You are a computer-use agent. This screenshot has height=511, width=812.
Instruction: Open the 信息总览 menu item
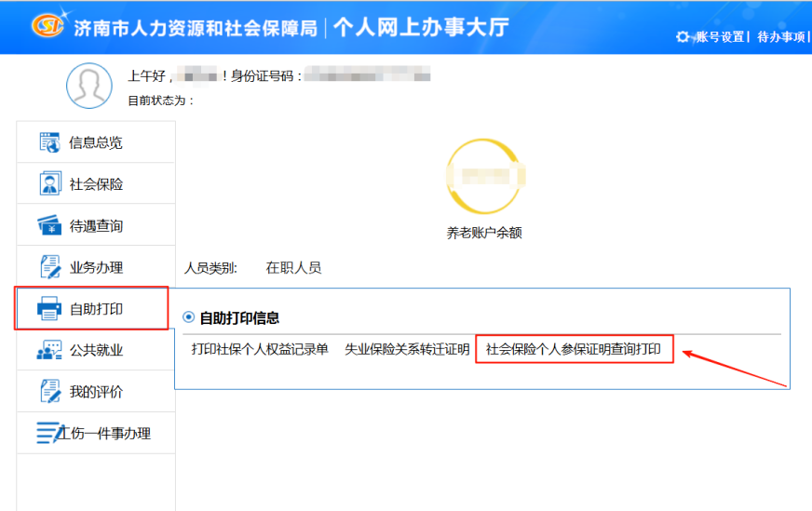click(x=96, y=141)
